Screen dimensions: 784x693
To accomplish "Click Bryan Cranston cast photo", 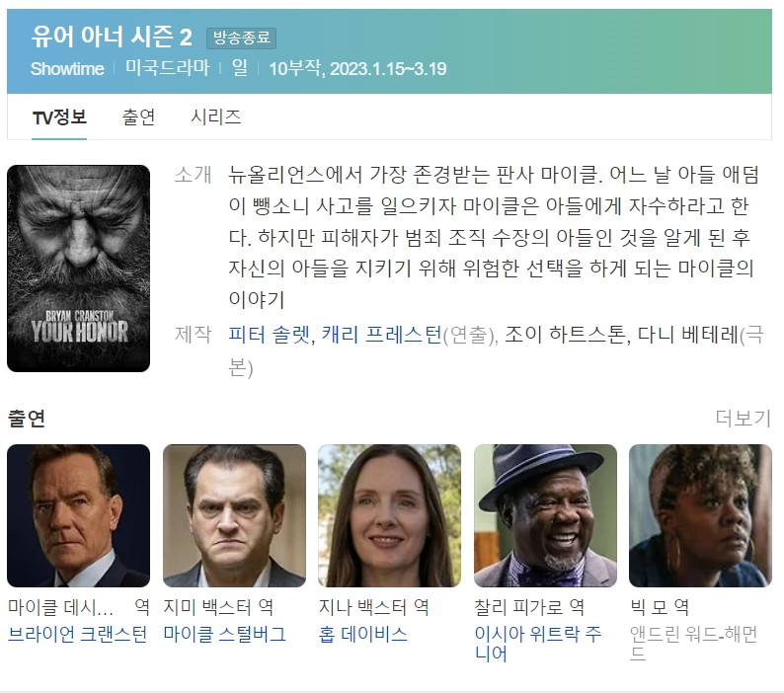I will pyautogui.click(x=79, y=515).
